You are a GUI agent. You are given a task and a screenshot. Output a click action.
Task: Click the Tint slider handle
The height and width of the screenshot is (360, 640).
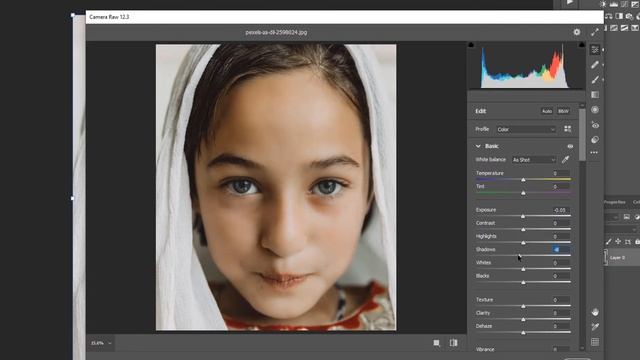pos(523,193)
